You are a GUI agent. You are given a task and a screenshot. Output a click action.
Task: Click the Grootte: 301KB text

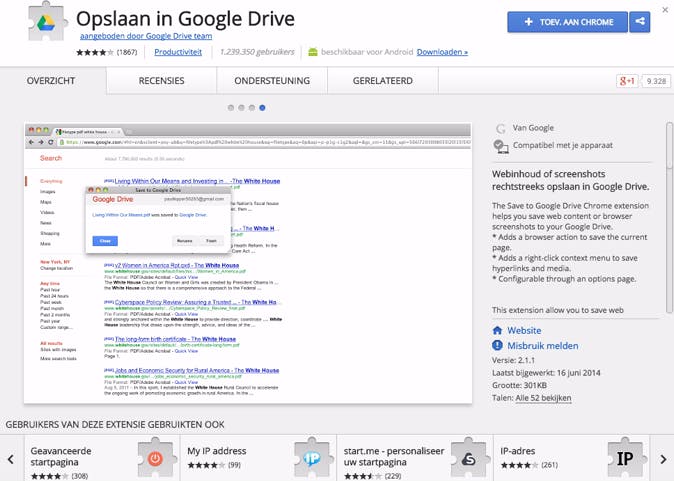coord(519,385)
